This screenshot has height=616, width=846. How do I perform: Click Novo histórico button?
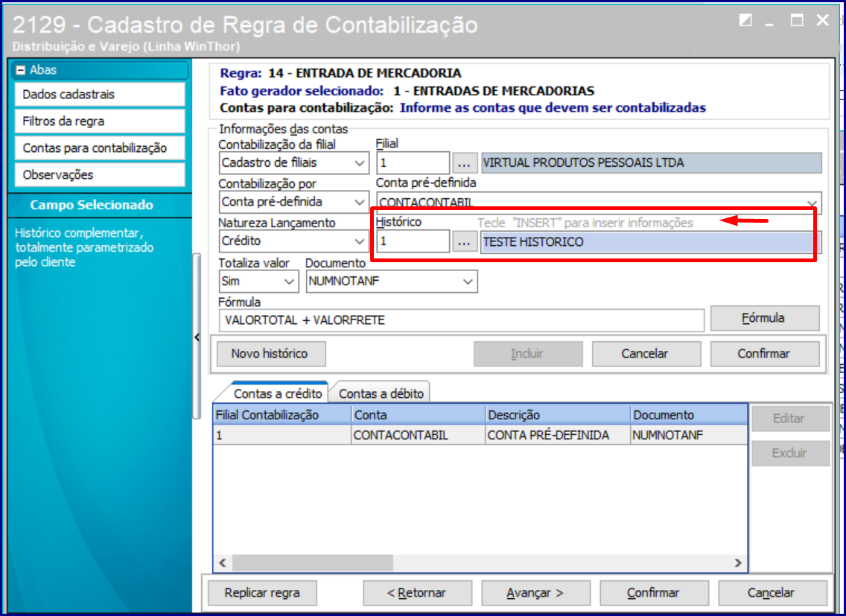pos(271,354)
